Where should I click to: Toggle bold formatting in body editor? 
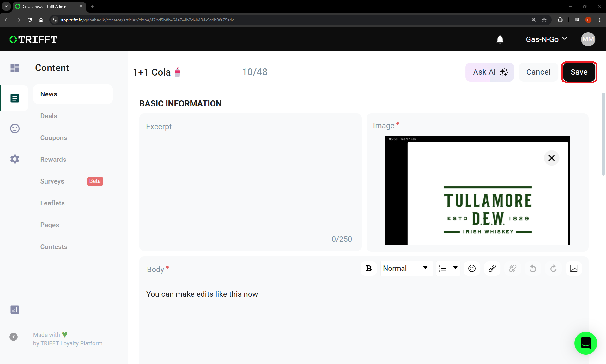(x=368, y=269)
